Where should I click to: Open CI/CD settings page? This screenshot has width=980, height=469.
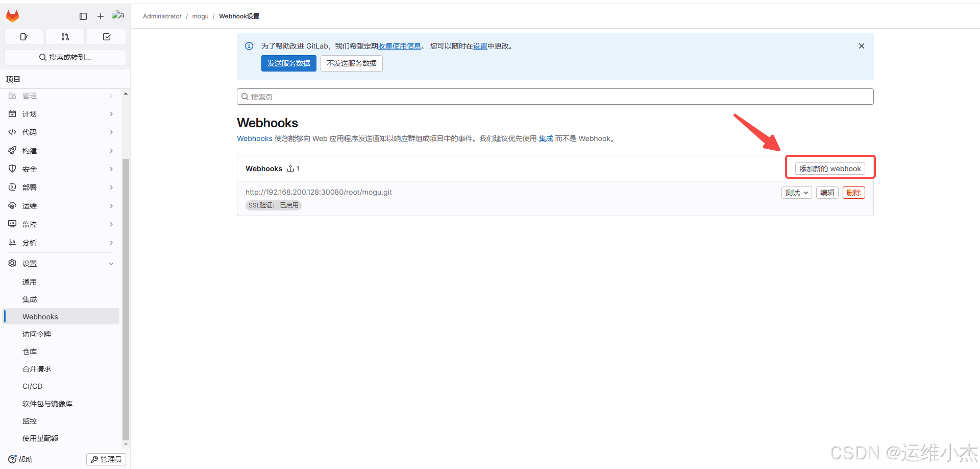pos(61,386)
